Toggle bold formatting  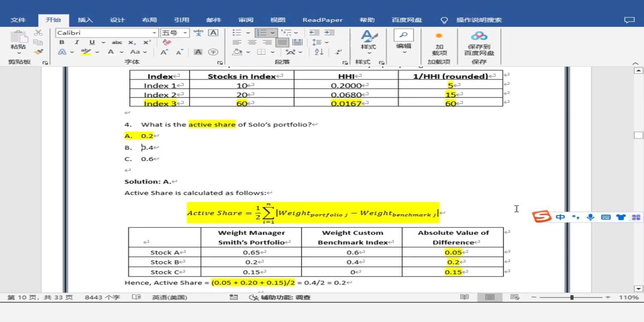[62, 43]
